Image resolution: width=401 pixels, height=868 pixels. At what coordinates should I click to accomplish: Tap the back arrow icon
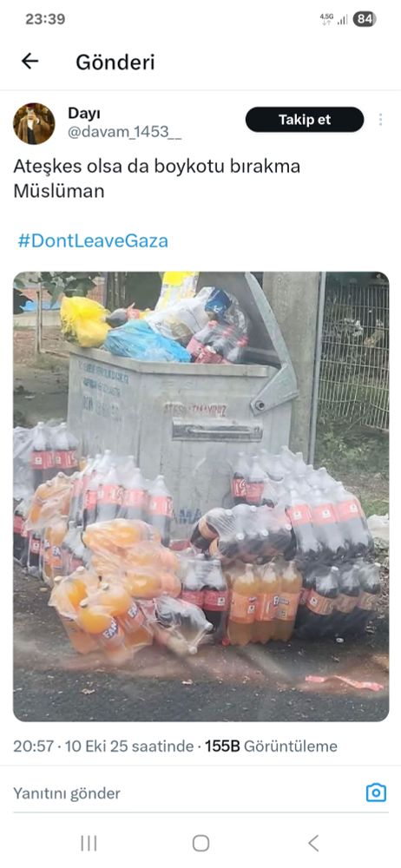(x=30, y=62)
